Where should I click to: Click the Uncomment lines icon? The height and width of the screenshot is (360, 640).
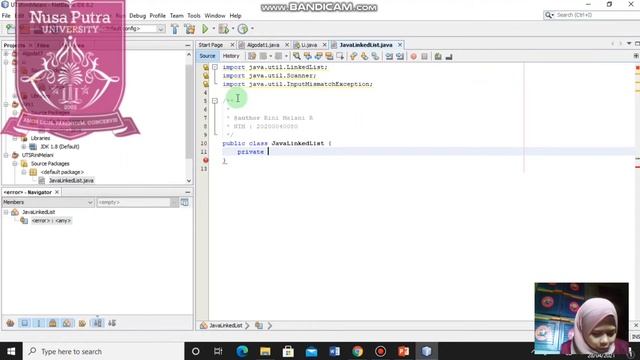tap(449, 56)
